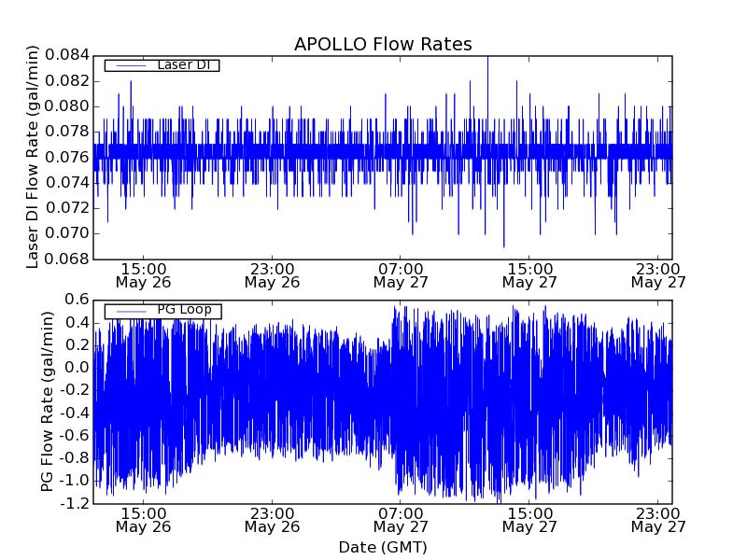The height and width of the screenshot is (560, 747).
Task: Click the tallest spike reaching 0.084 in the Laser DI plot
Action: pyautogui.click(x=487, y=59)
